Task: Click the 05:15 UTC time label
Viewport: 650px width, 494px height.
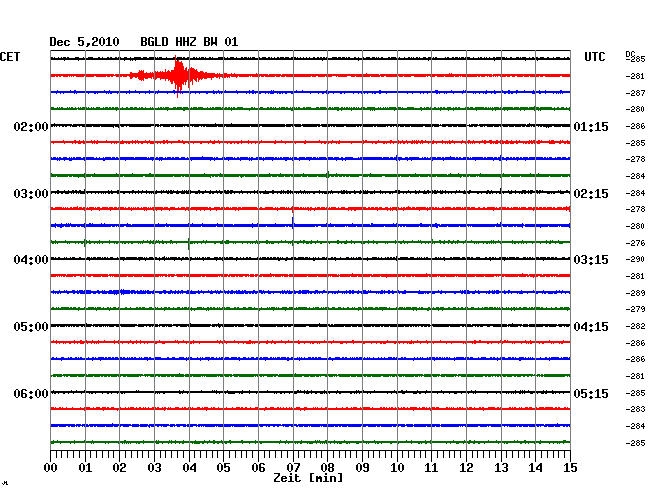Action: (590, 393)
